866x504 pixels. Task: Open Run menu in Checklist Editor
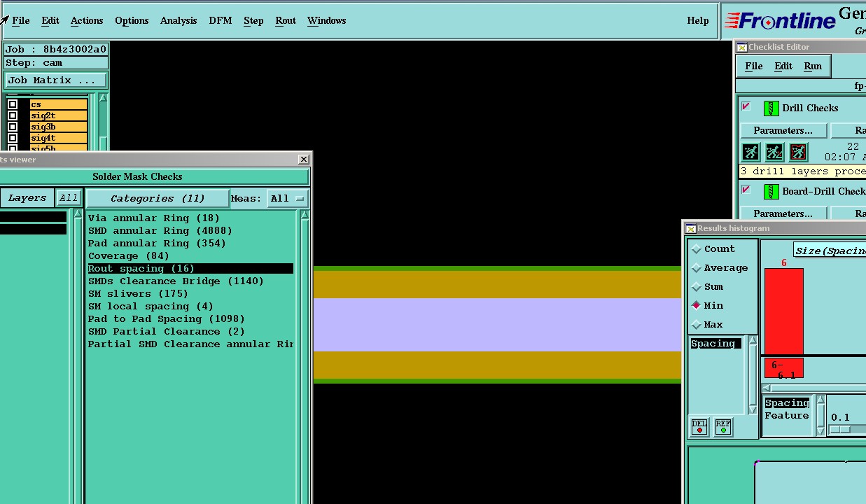813,66
